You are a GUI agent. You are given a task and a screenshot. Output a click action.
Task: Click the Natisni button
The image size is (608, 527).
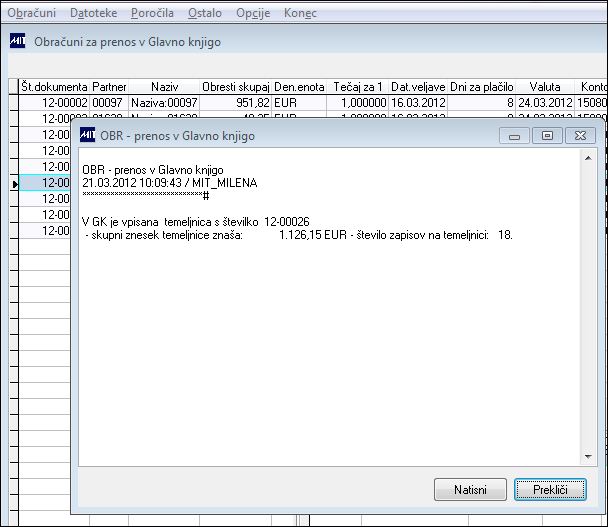(x=470, y=489)
